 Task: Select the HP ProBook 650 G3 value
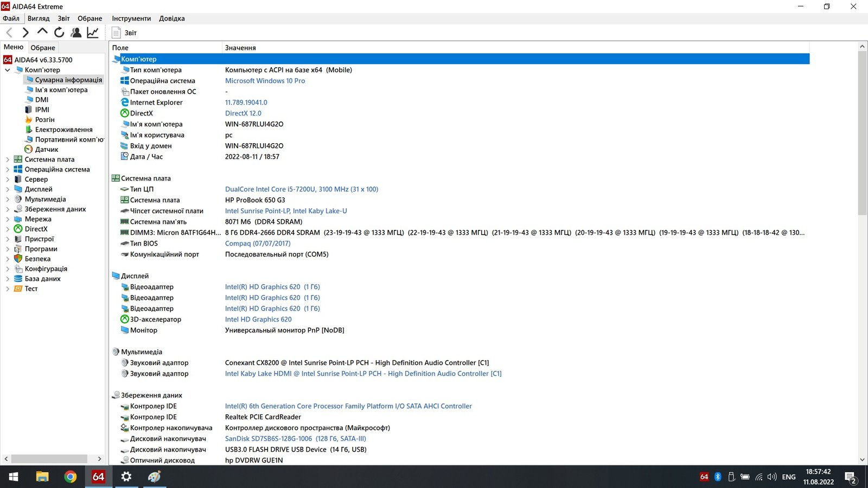click(255, 200)
